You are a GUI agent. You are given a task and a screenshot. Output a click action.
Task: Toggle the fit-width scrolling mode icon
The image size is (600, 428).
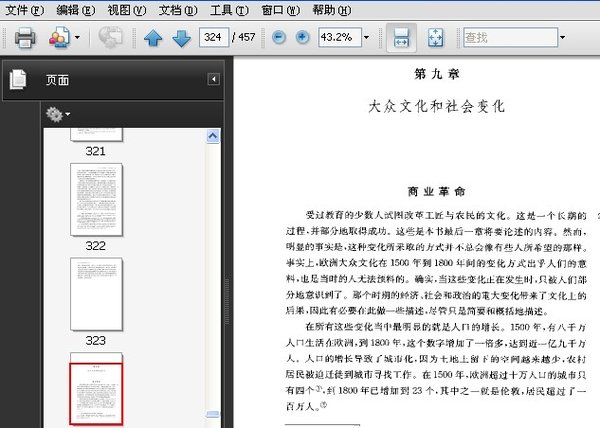point(401,37)
